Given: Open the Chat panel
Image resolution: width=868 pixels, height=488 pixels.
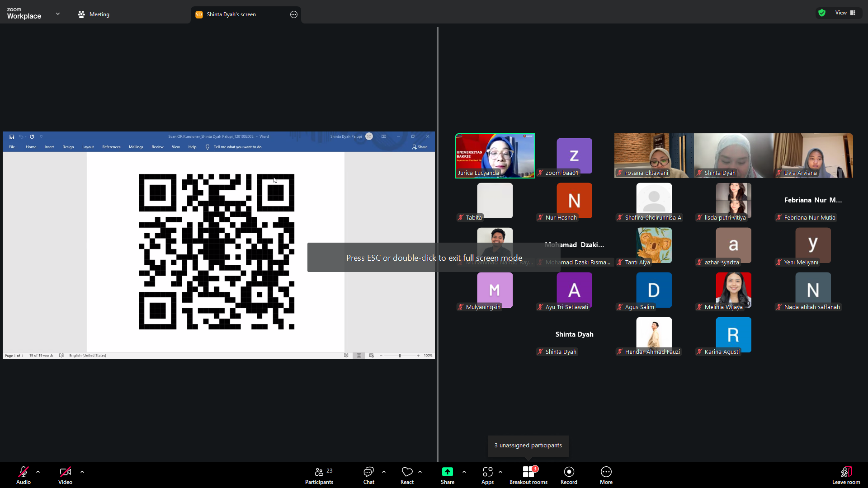Looking at the screenshot, I should 369,475.
